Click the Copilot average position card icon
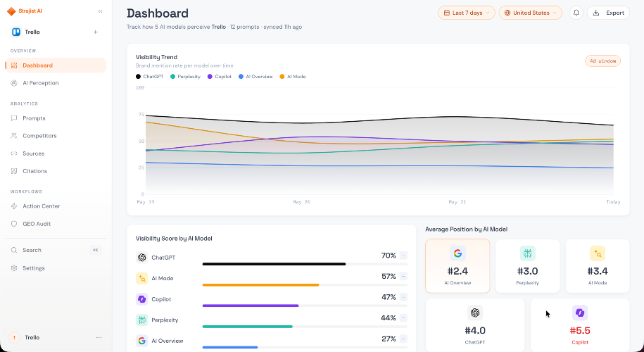The height and width of the screenshot is (352, 644). (x=580, y=313)
